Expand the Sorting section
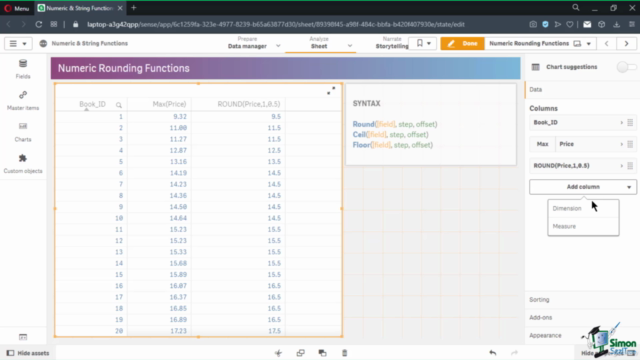The width and height of the screenshot is (640, 360). 582,300
